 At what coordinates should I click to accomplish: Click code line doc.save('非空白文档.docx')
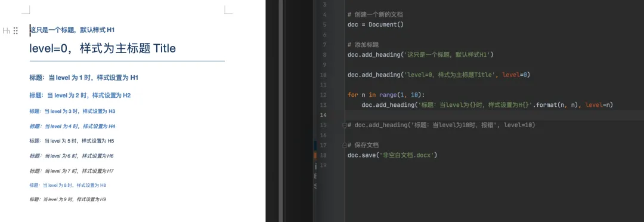point(392,155)
